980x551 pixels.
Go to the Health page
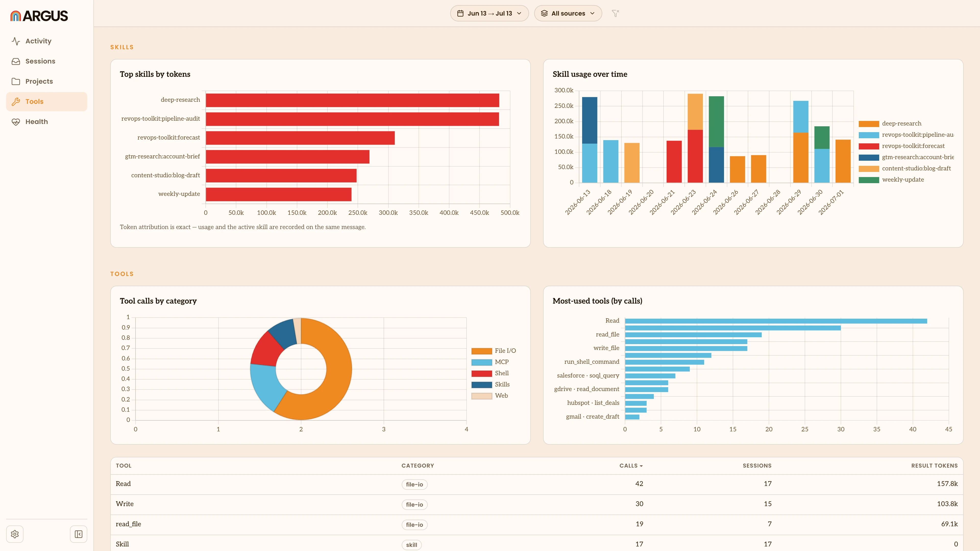coord(47,122)
